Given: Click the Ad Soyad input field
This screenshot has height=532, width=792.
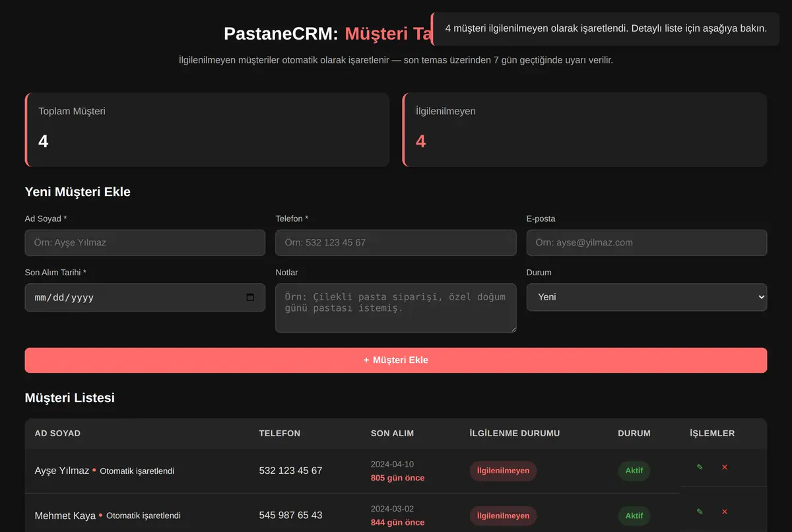Looking at the screenshot, I should coord(145,242).
